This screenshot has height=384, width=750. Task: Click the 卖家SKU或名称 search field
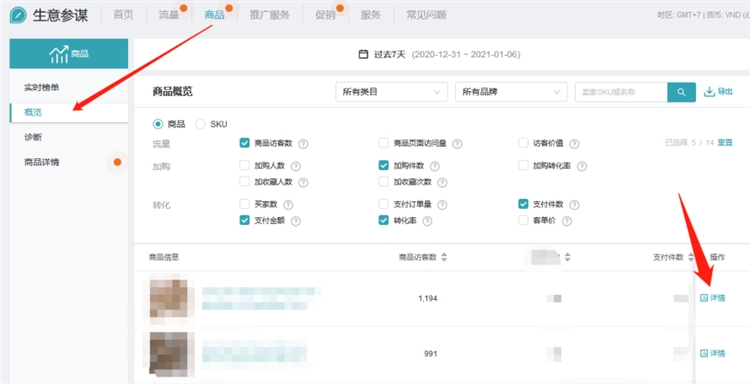(621, 92)
